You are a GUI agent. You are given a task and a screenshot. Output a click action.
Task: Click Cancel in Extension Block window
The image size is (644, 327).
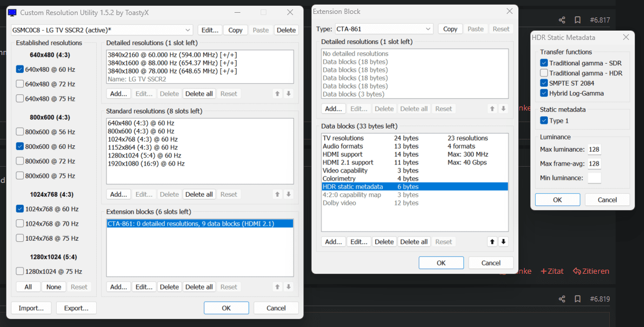pos(491,263)
